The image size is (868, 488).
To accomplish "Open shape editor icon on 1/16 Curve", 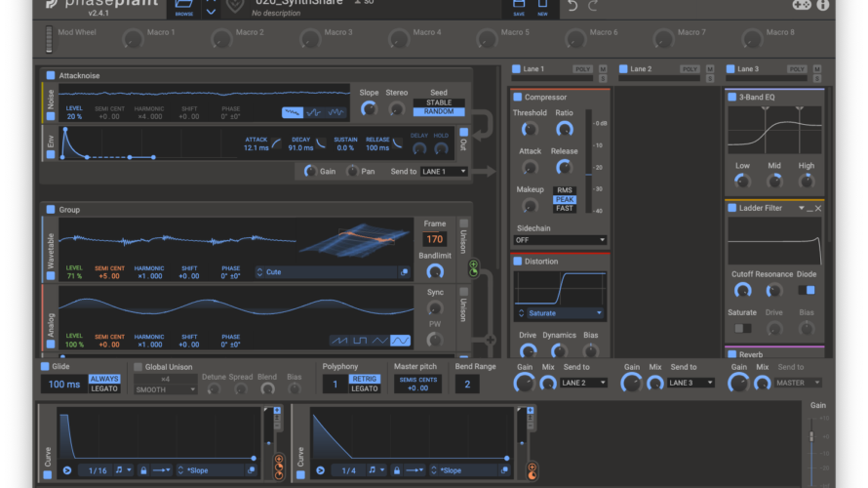I will [251, 470].
